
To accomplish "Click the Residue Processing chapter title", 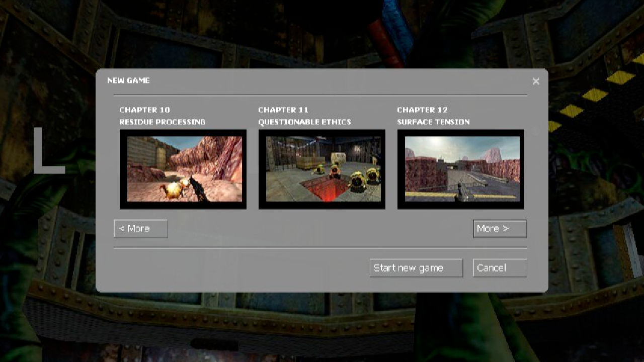I will (162, 122).
